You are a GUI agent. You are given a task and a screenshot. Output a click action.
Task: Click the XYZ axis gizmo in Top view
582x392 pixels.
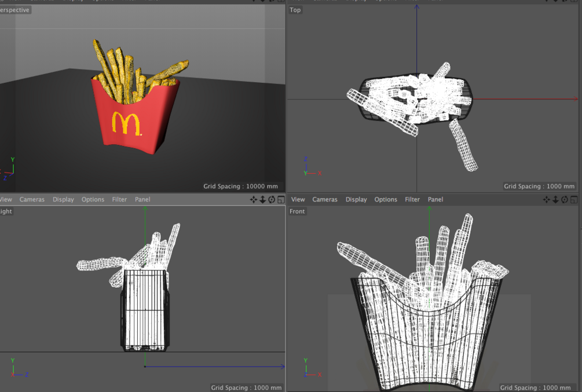click(312, 166)
